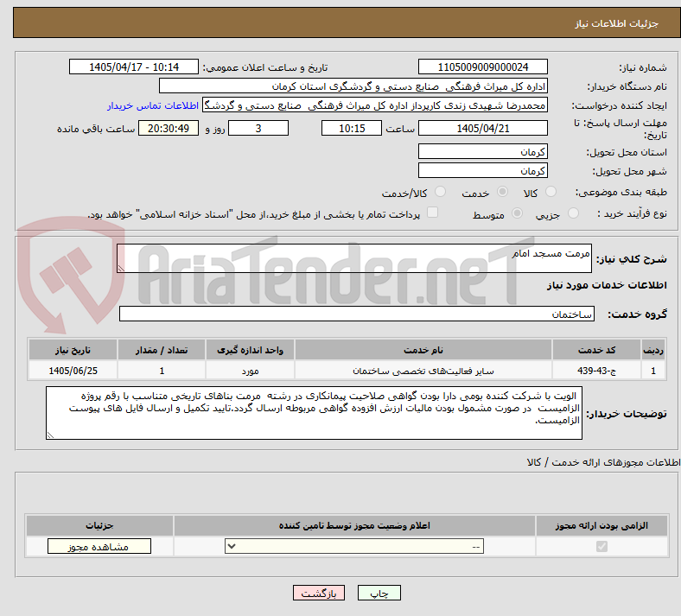Click the شماره نیاز field 1105009009000024
Screen dimensions: 681x616
pyautogui.click(x=482, y=67)
